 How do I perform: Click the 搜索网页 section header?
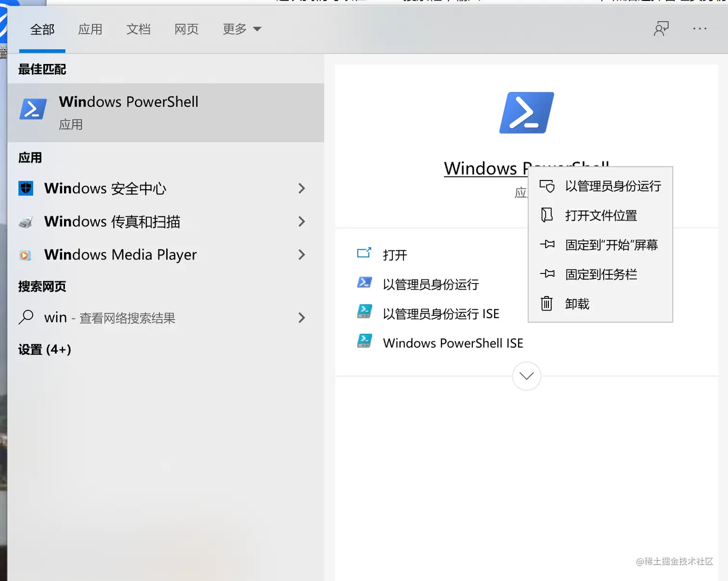(42, 286)
